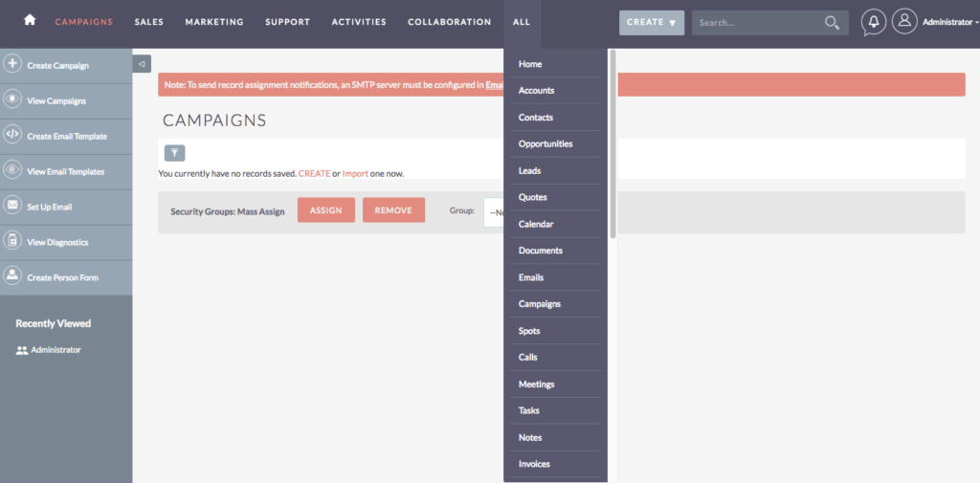Focus the Search input field
Image resolution: width=980 pixels, height=483 pixels.
point(756,22)
